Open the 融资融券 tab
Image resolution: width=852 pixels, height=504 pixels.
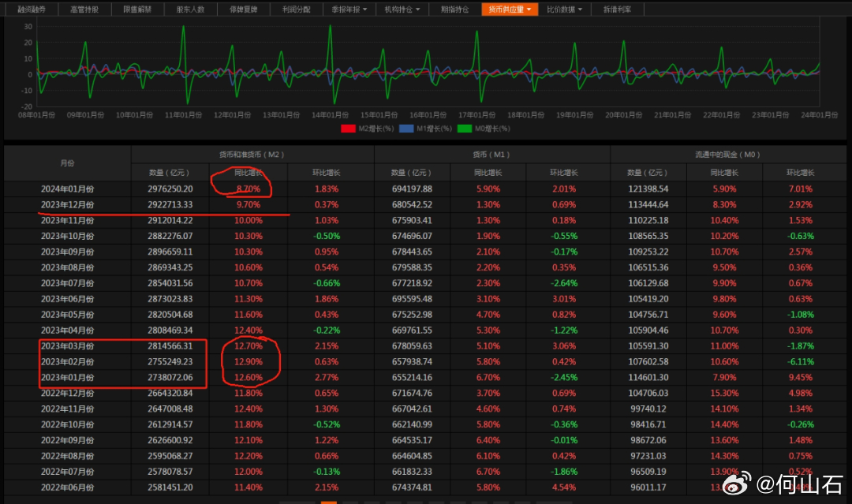coord(31,9)
